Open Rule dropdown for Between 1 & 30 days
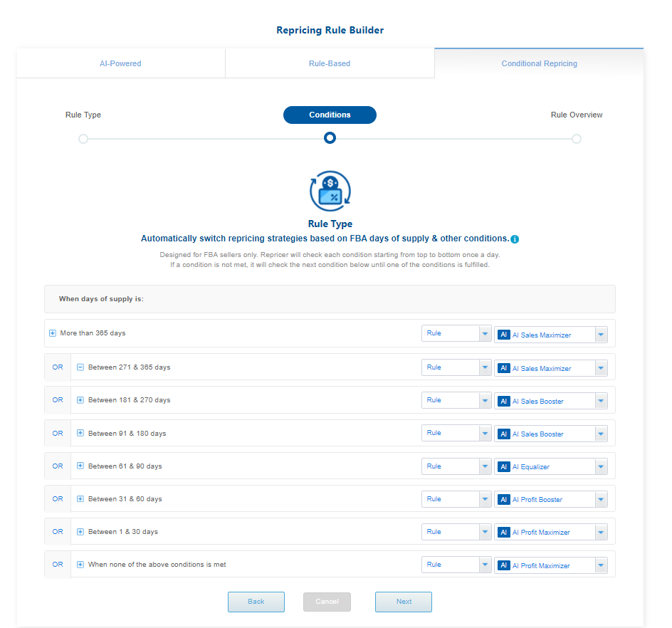The width and height of the screenshot is (672, 628). (456, 532)
